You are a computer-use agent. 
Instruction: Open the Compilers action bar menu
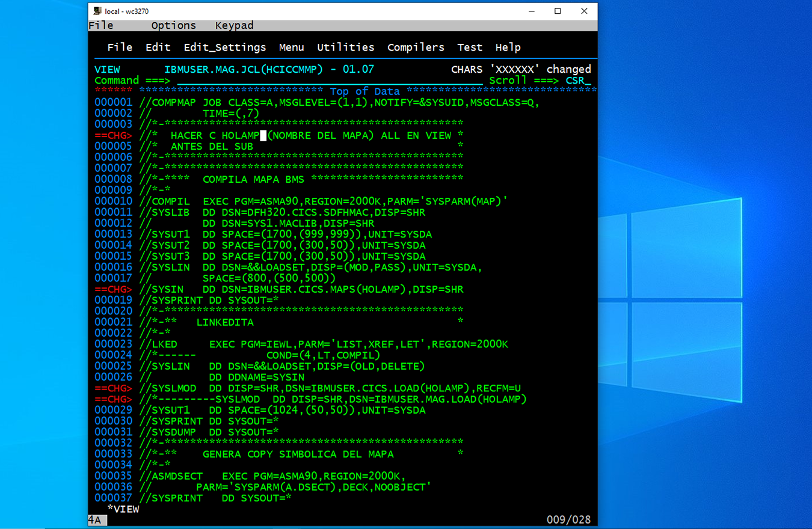point(416,47)
